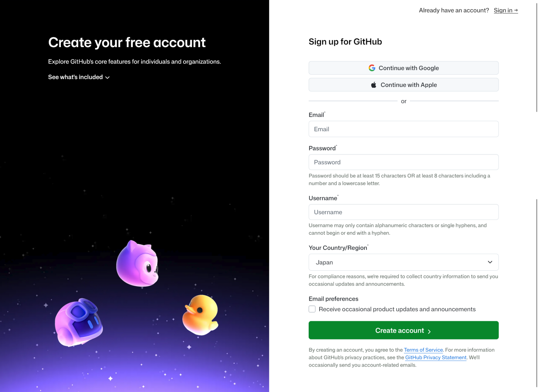Open the Terms of Service link
The width and height of the screenshot is (538, 392).
[x=423, y=350]
